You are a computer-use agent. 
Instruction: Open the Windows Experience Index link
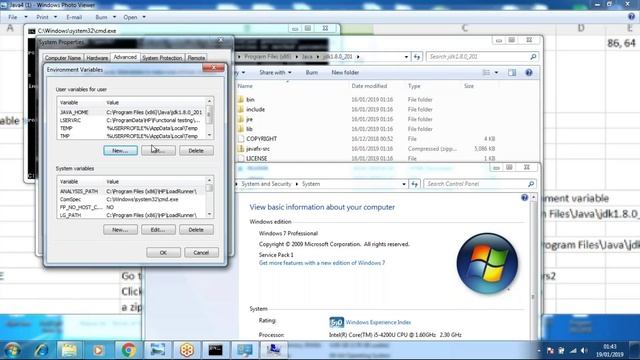point(378,322)
